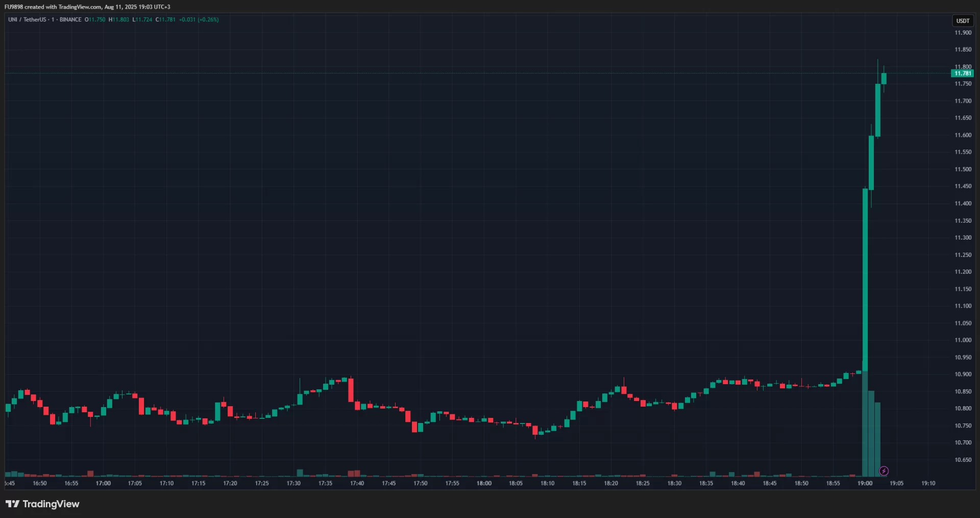Click the BINANCE exchange label in the legend

tap(70, 19)
